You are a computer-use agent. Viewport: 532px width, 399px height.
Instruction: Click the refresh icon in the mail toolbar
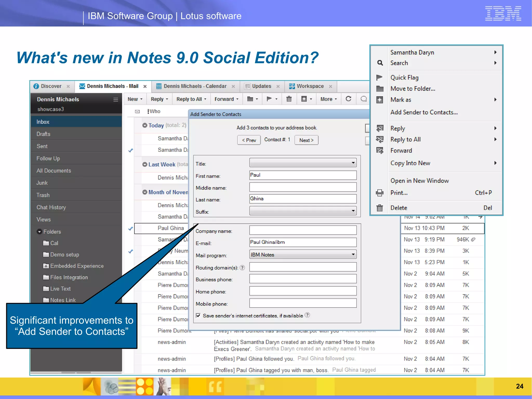click(349, 99)
